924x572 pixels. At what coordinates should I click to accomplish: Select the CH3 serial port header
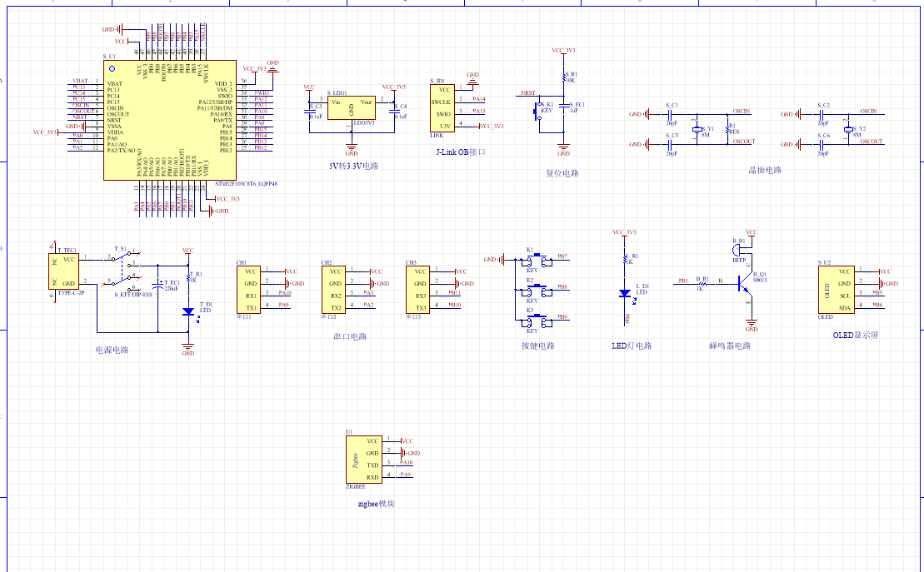tap(418, 290)
